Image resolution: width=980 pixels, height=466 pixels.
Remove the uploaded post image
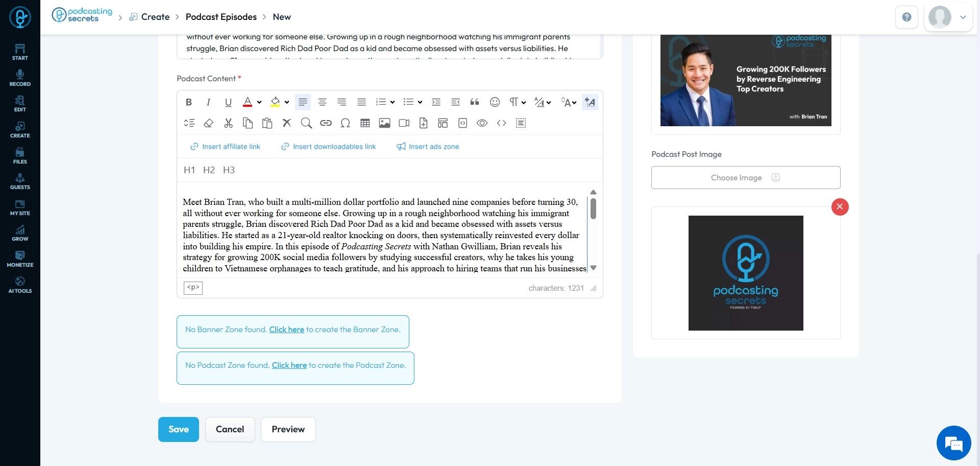pos(840,207)
